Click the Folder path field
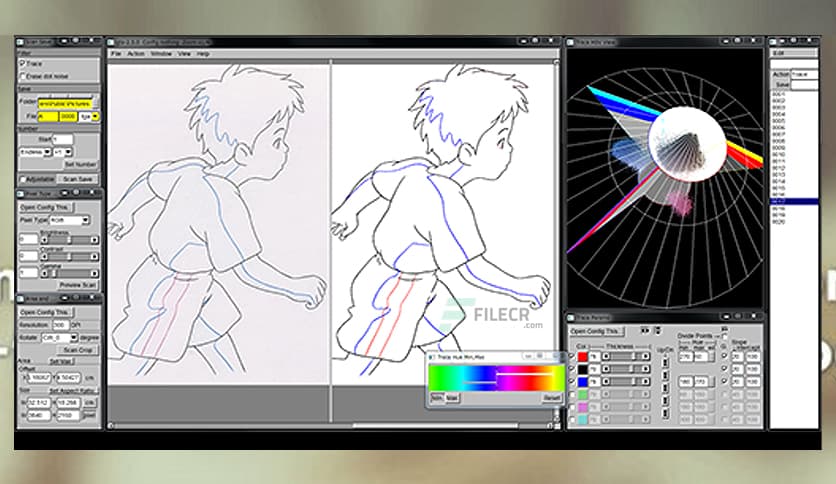This screenshot has height=484, width=836. (65, 103)
